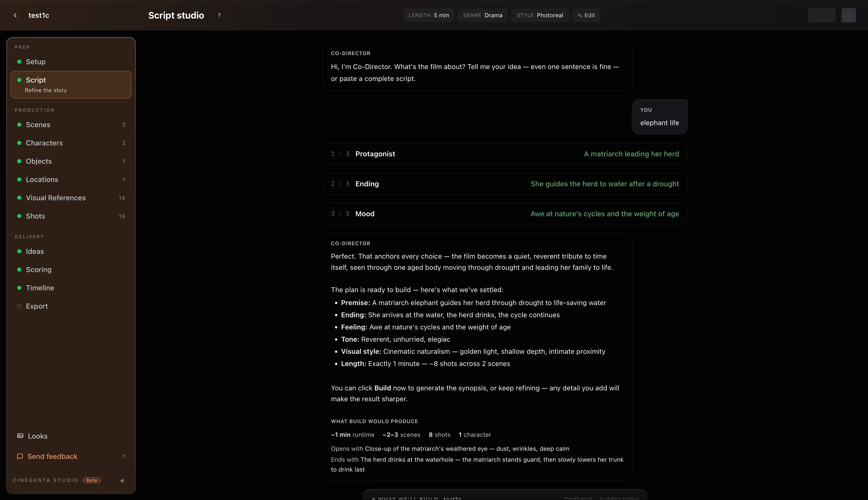Click the Edit button in header
The height and width of the screenshot is (500, 868).
tap(586, 15)
